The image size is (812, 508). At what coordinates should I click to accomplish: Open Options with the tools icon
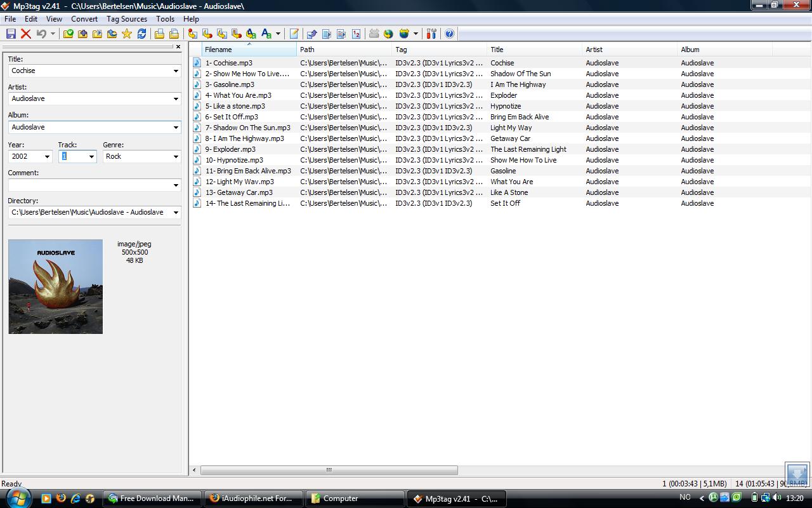[x=431, y=34]
